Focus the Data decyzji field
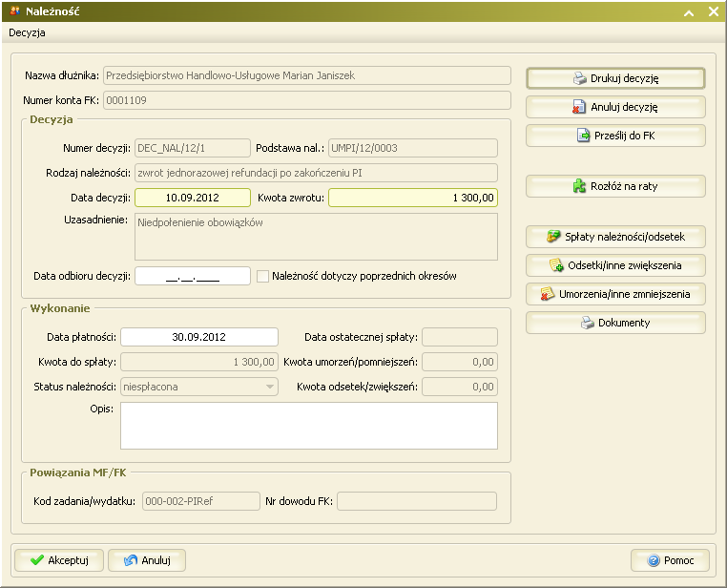The width and height of the screenshot is (727, 588). 193,198
